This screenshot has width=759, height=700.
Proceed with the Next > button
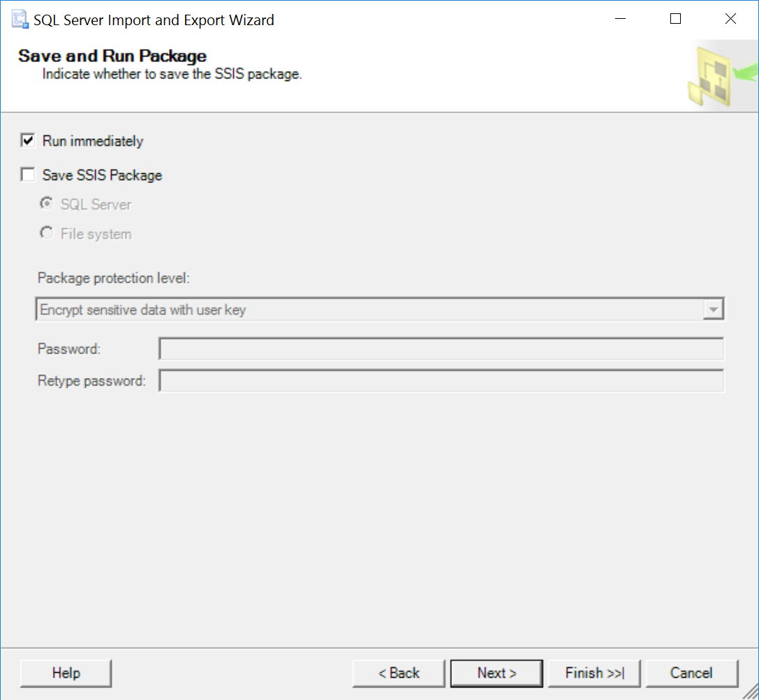(x=496, y=673)
